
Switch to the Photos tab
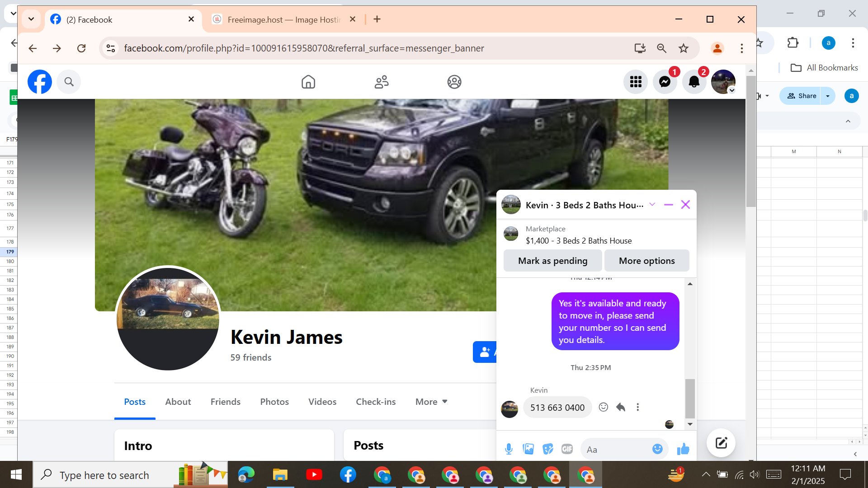coord(274,402)
